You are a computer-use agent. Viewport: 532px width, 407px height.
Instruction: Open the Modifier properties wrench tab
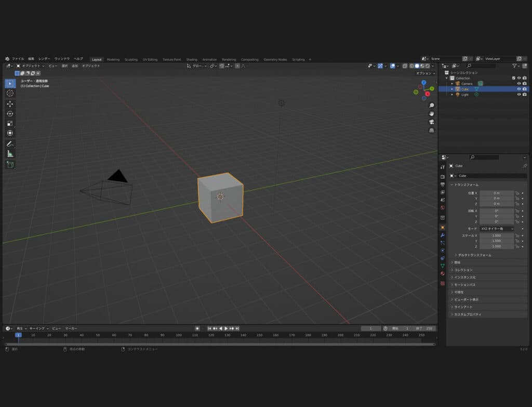442,235
